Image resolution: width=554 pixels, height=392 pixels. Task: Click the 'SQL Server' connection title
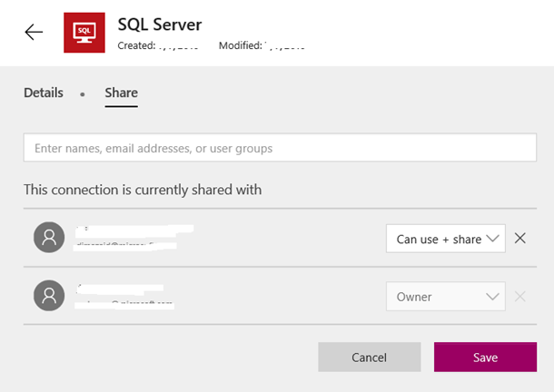pyautogui.click(x=160, y=24)
